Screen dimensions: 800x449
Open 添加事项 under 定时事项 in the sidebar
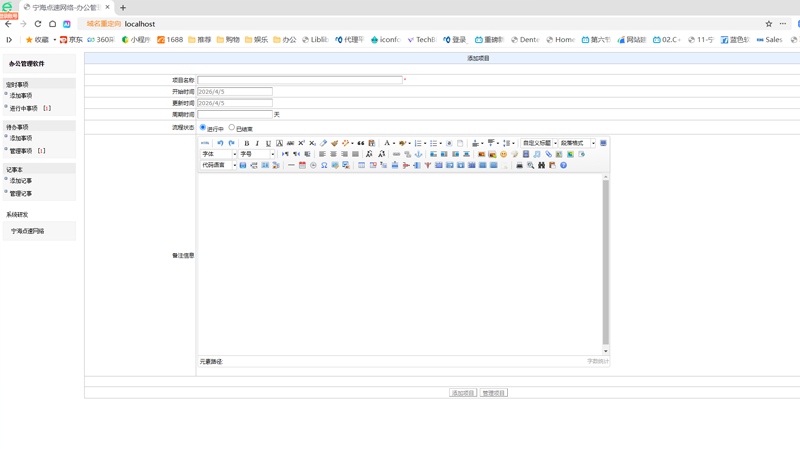tap(21, 96)
